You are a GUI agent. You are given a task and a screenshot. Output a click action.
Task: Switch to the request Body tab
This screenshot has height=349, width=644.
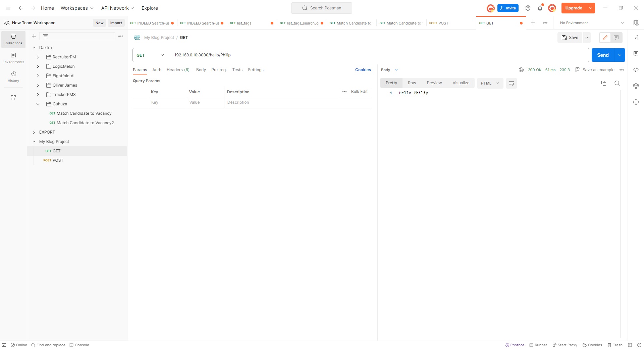click(201, 70)
